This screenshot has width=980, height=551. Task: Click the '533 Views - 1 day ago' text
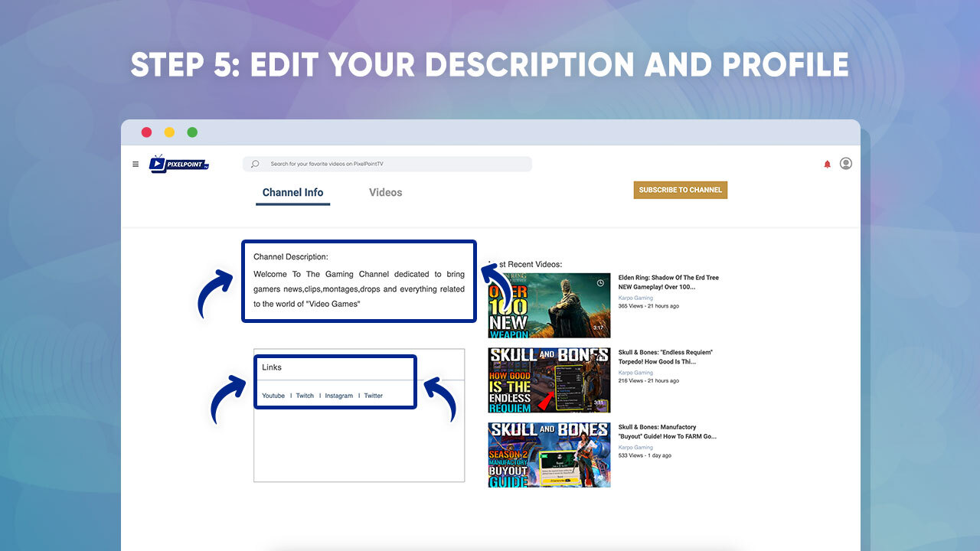(x=645, y=455)
